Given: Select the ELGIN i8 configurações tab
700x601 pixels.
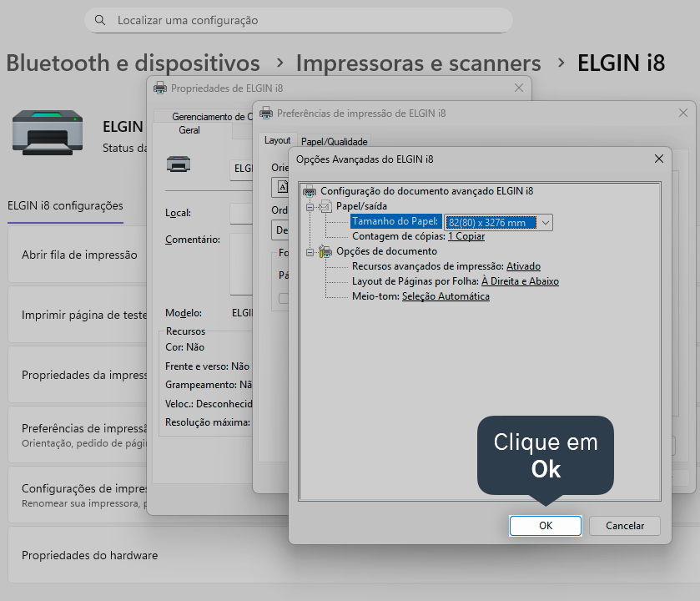Looking at the screenshot, I should [x=65, y=206].
